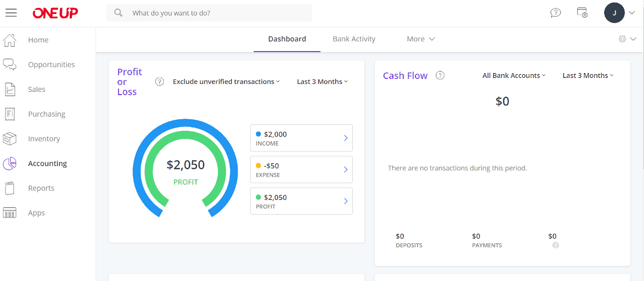Focus the 'What do you want to do?' search field
Image resolution: width=644 pixels, height=281 pixels.
point(209,12)
